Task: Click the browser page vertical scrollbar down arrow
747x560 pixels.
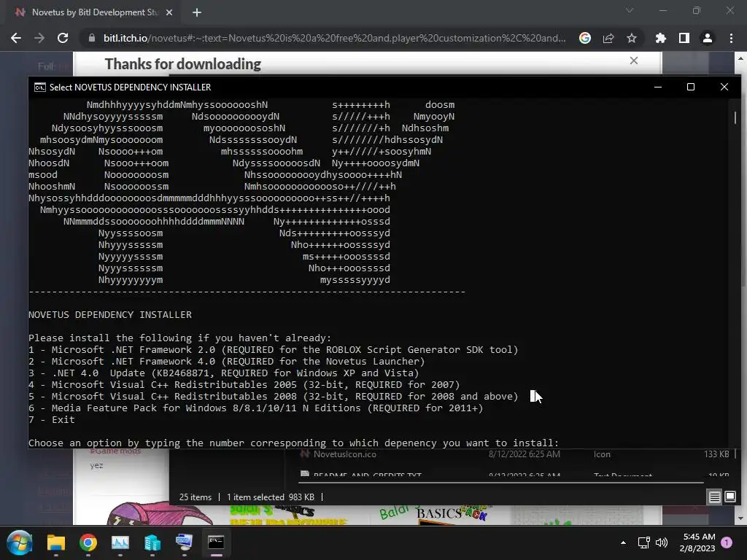Action: (741, 518)
